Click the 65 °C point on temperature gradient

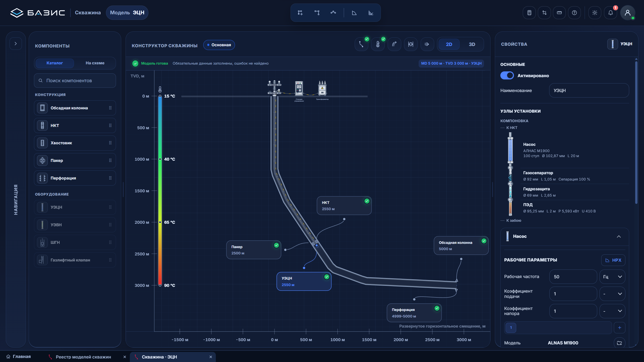[x=160, y=222]
